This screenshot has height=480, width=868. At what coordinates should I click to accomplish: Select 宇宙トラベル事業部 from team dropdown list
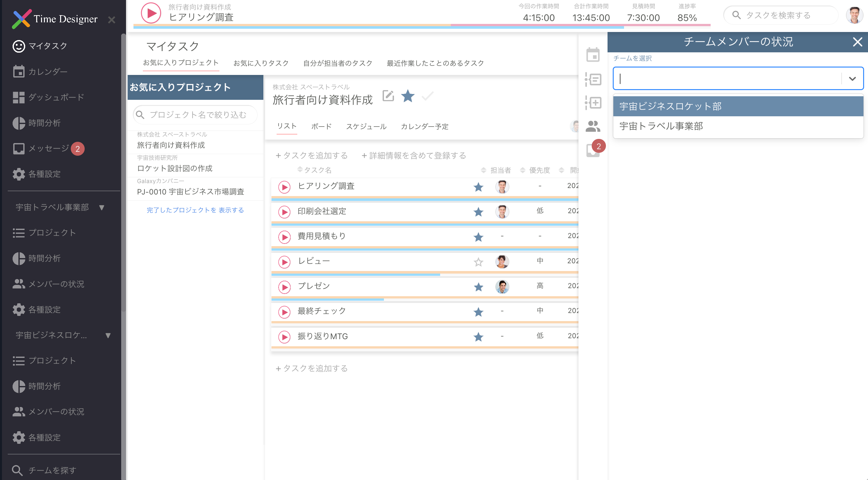[661, 126]
